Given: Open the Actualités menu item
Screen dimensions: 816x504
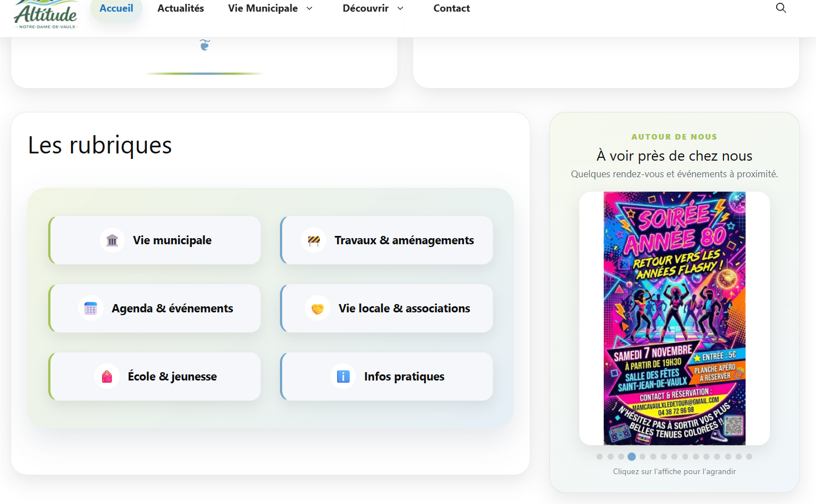Looking at the screenshot, I should click(181, 8).
